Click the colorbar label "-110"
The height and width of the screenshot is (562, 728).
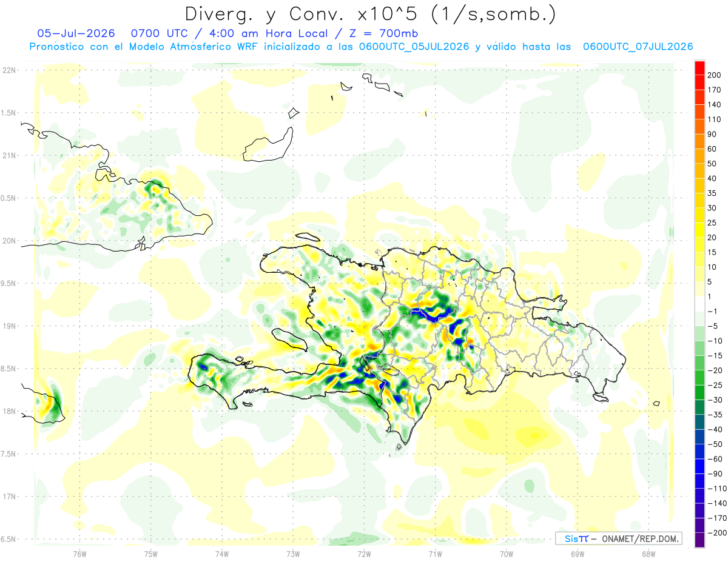coord(716,488)
